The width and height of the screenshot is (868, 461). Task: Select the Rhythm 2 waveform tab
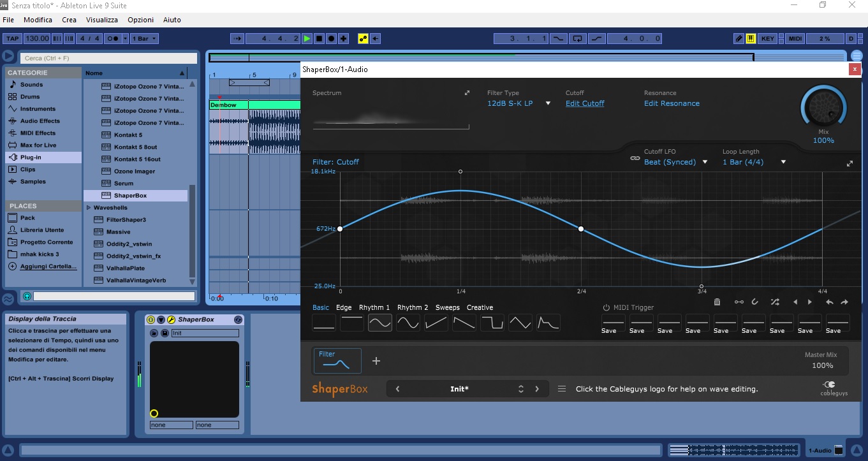(x=413, y=307)
